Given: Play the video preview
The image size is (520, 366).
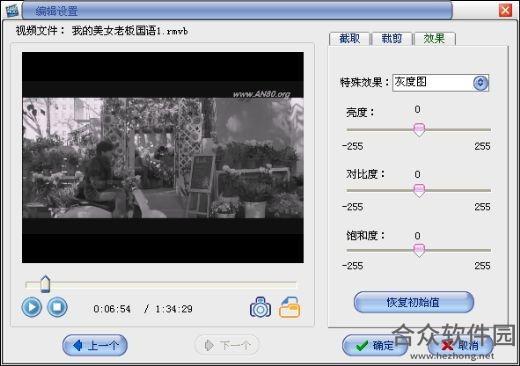Looking at the screenshot, I should [32, 307].
